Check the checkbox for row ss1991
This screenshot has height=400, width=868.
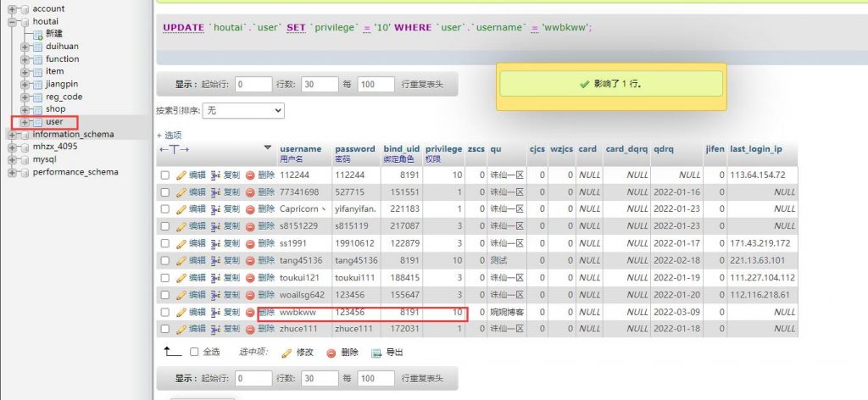coord(165,243)
